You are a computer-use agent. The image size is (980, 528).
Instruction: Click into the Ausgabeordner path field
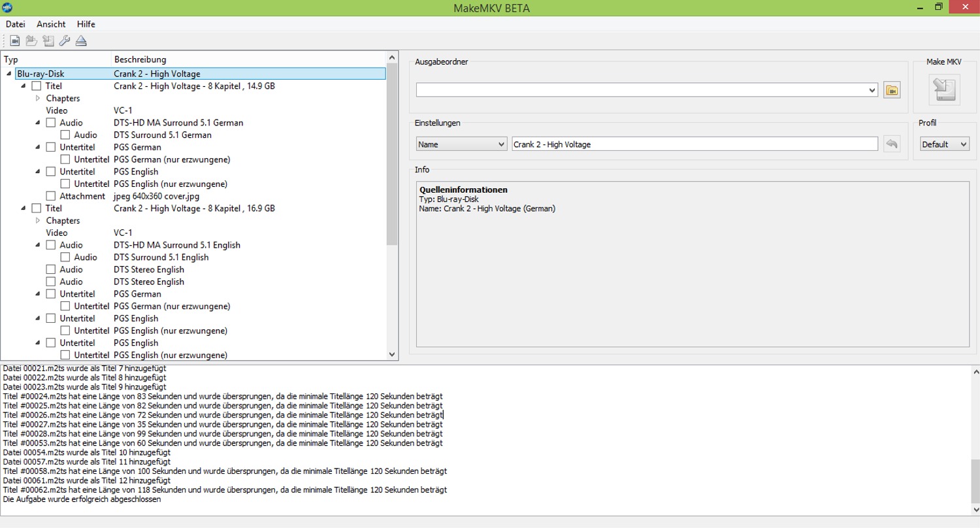642,90
